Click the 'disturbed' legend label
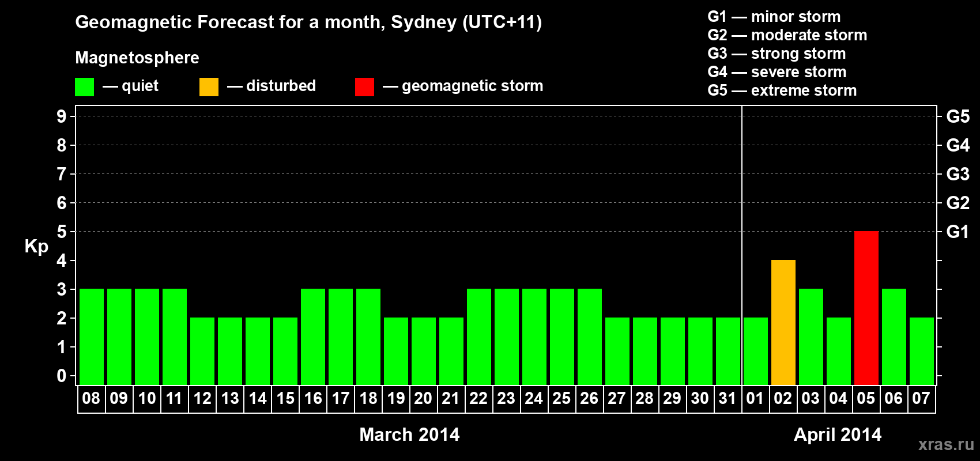This screenshot has width=980, height=461. pyautogui.click(x=281, y=86)
